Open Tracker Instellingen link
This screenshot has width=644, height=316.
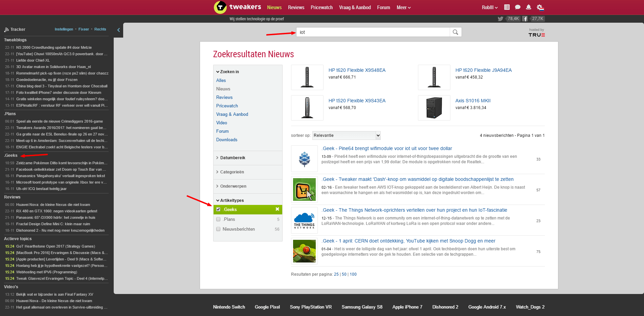pos(64,29)
